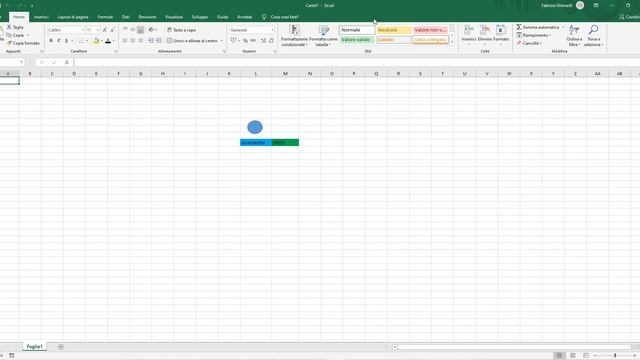This screenshot has width=640, height=360.
Task: Open the font size dropdown
Action: point(98,30)
